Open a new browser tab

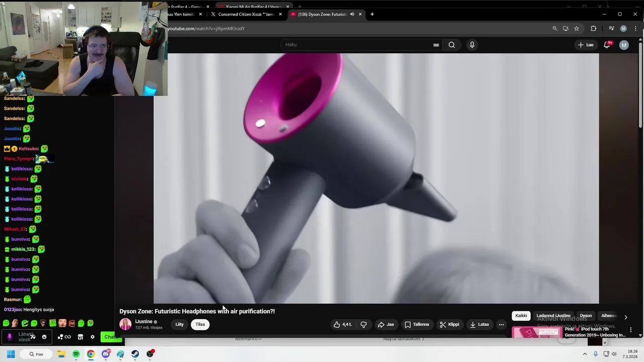[x=372, y=14]
